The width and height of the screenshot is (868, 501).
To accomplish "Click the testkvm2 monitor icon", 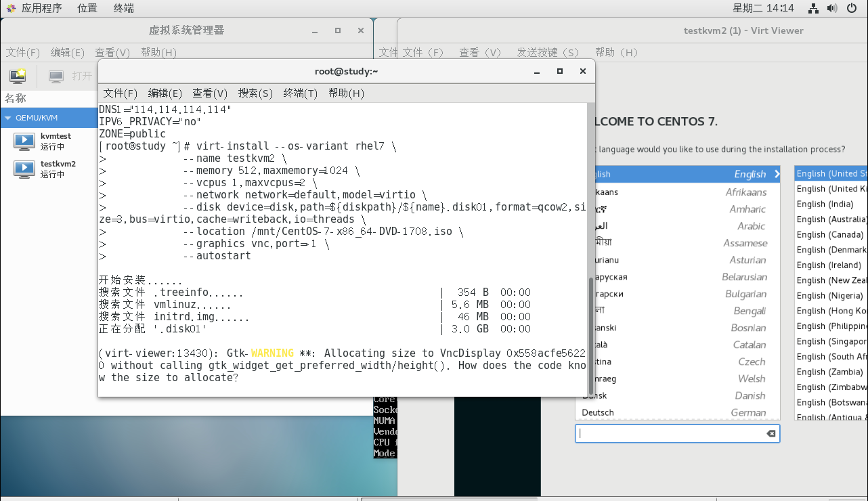I will coord(24,169).
